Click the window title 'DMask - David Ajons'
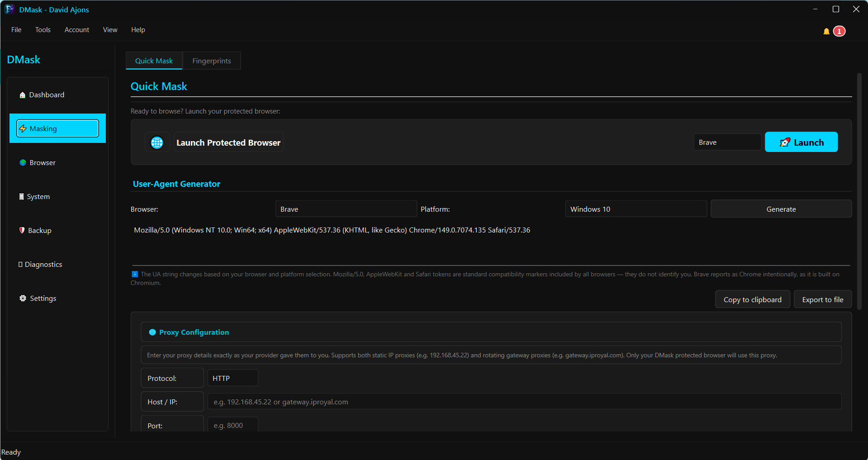868x460 pixels. click(54, 9)
